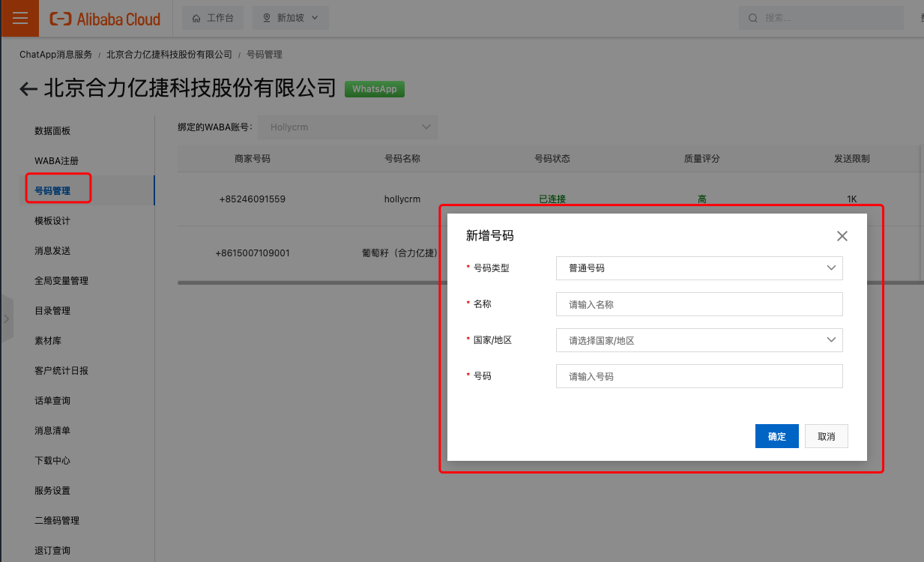Open 下载中心 in the sidebar

pyautogui.click(x=52, y=461)
